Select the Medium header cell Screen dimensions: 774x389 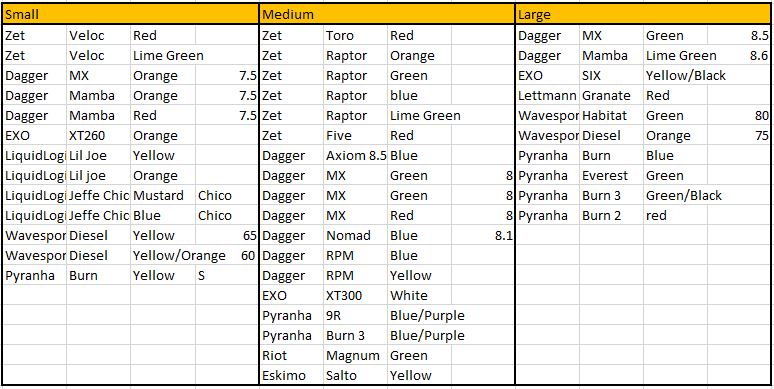click(387, 15)
